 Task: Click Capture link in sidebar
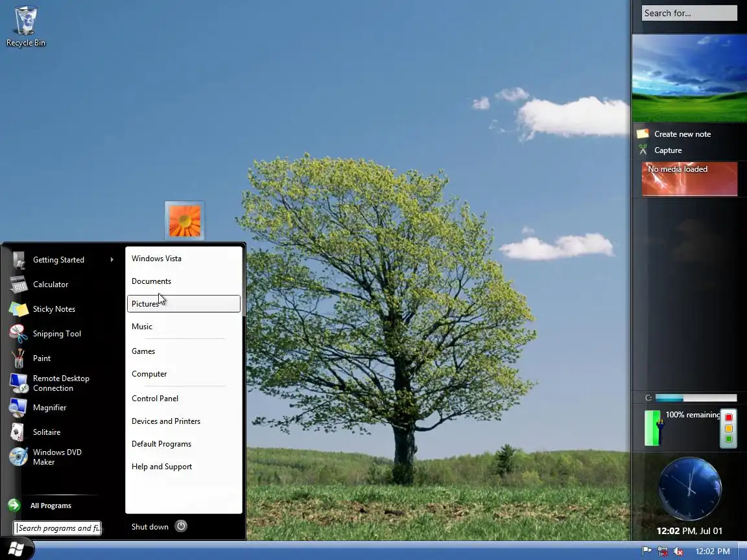point(668,150)
